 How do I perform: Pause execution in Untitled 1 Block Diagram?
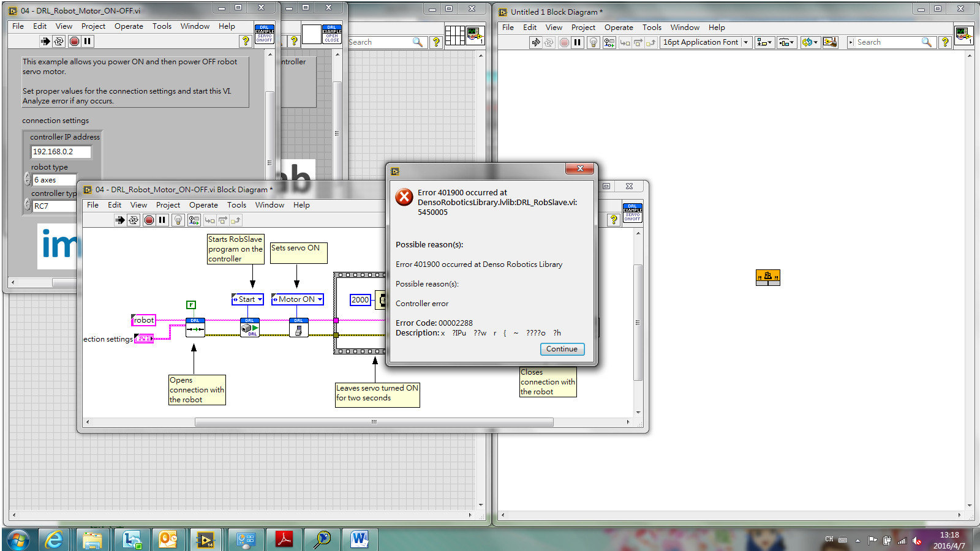click(577, 42)
